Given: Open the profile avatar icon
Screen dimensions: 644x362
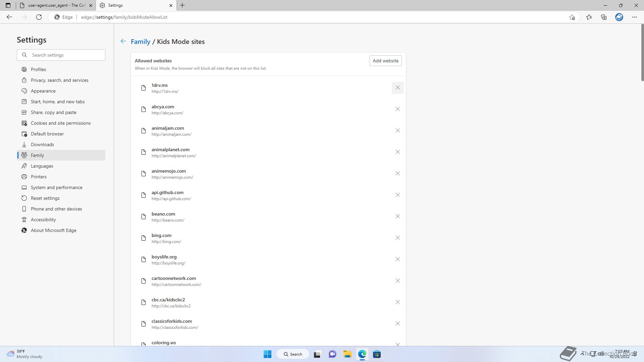Looking at the screenshot, I should (619, 17).
